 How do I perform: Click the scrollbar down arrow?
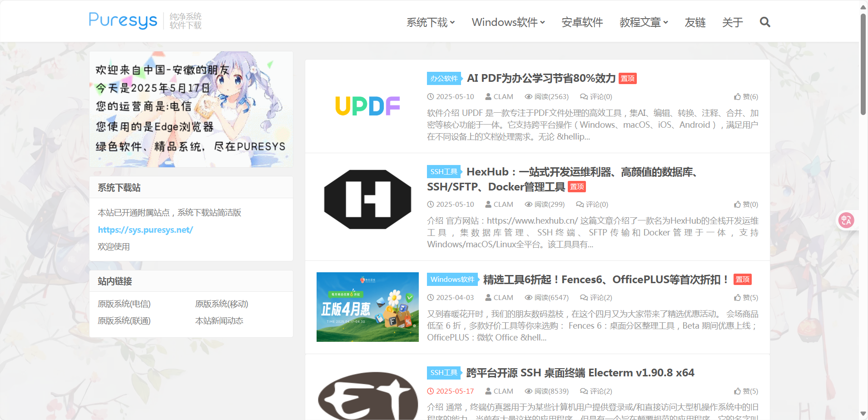click(x=863, y=414)
